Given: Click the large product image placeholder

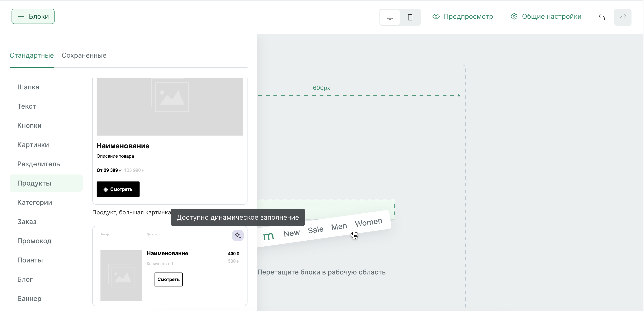Looking at the screenshot, I should [x=170, y=107].
